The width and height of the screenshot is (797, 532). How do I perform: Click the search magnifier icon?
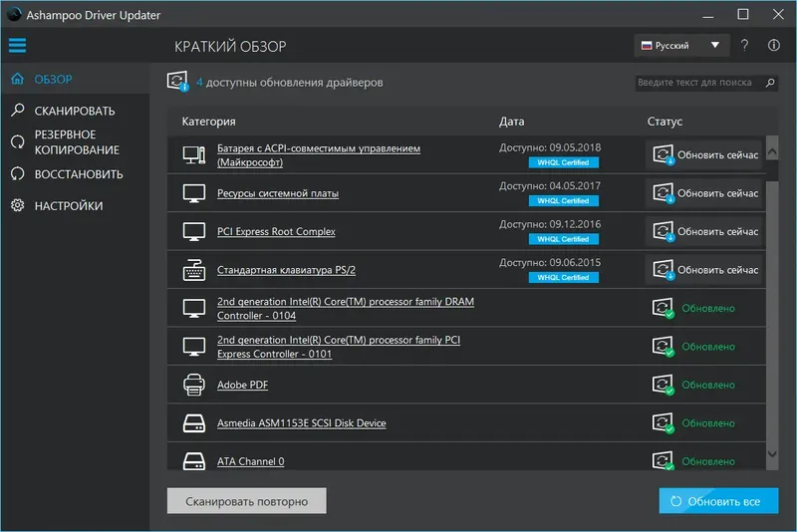(770, 84)
